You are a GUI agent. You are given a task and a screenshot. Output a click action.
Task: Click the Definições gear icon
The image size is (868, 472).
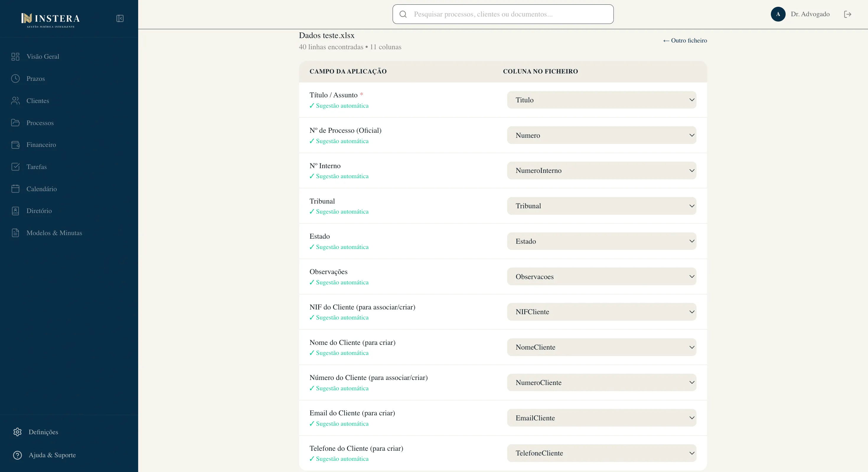click(17, 432)
